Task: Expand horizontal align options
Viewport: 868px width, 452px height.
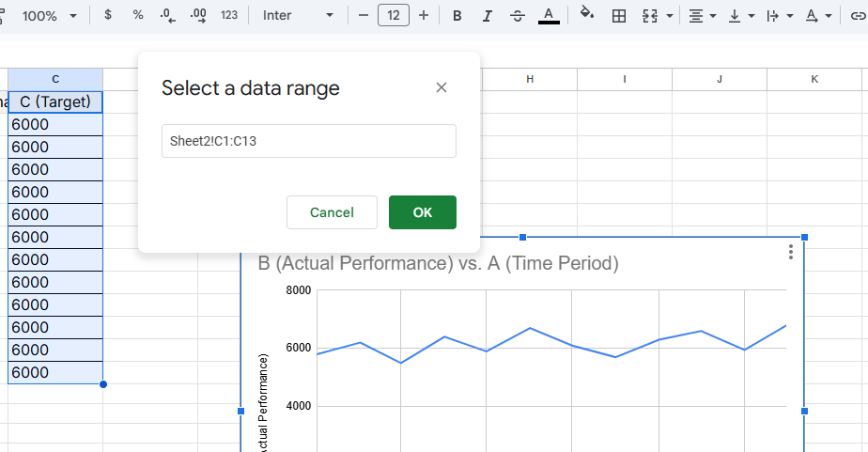Action: pyautogui.click(x=701, y=16)
